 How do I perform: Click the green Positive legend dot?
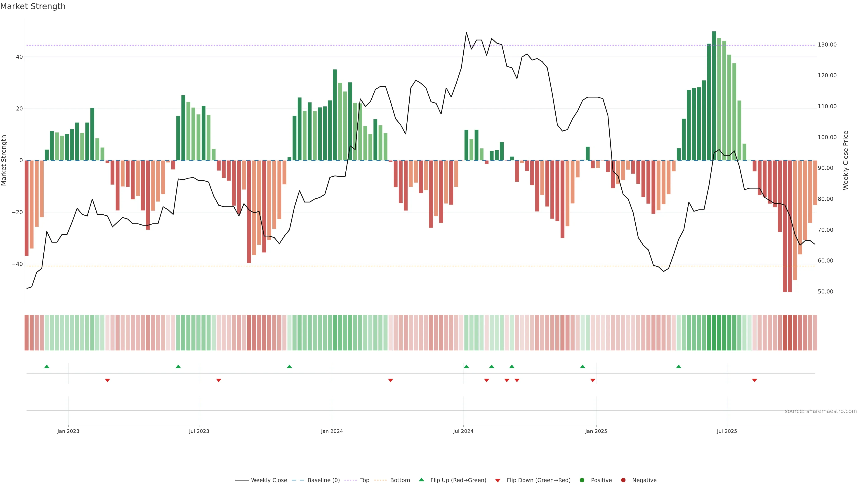582,480
